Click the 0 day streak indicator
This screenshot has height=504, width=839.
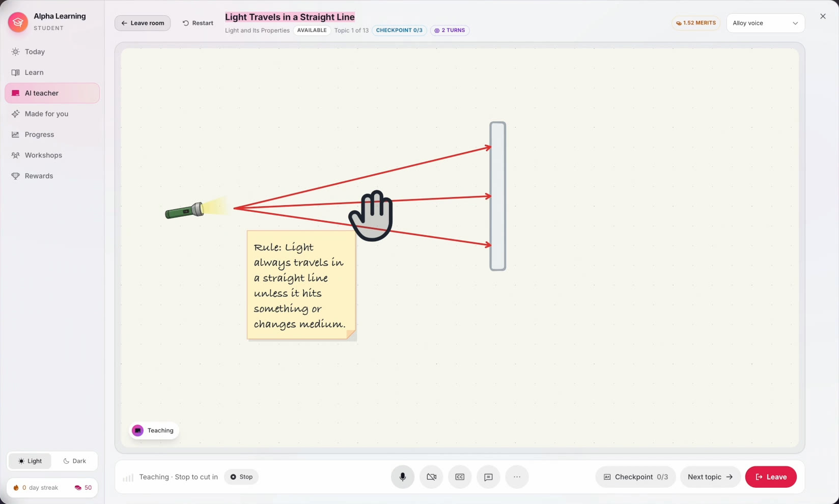click(x=36, y=488)
